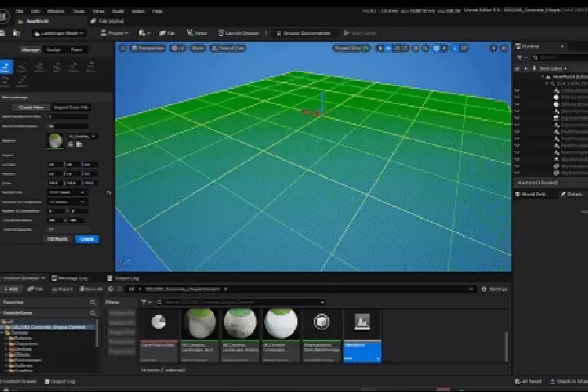588x392 pixels.
Task: Open the viewport Show menu
Action: (x=198, y=48)
